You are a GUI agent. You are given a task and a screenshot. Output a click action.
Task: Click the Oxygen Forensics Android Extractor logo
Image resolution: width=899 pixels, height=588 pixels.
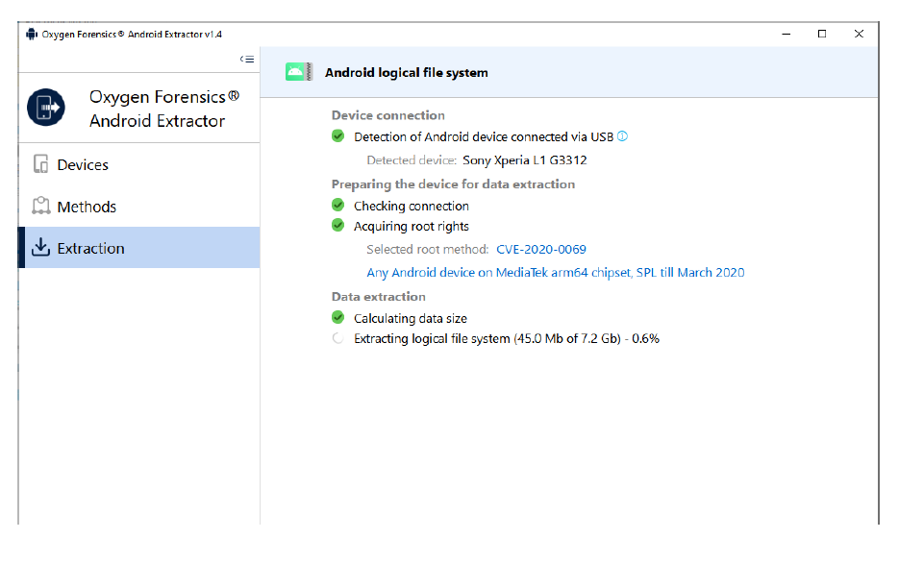coord(46,108)
